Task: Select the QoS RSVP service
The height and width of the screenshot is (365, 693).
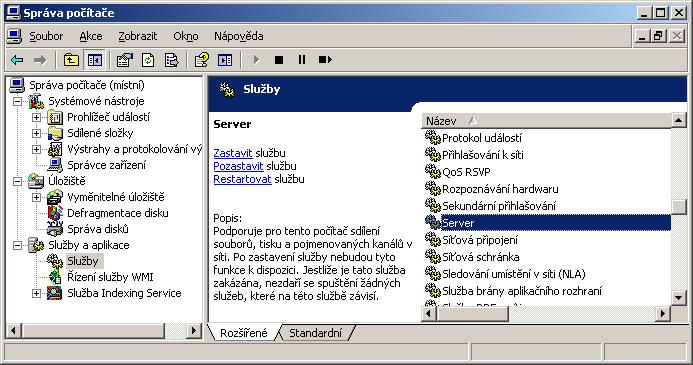Action: [x=466, y=172]
